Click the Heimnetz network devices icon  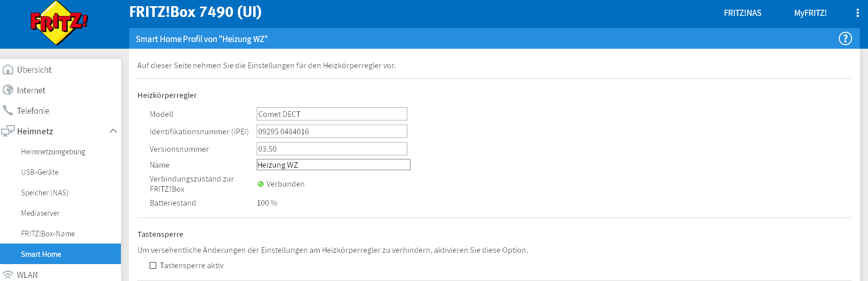(x=8, y=131)
